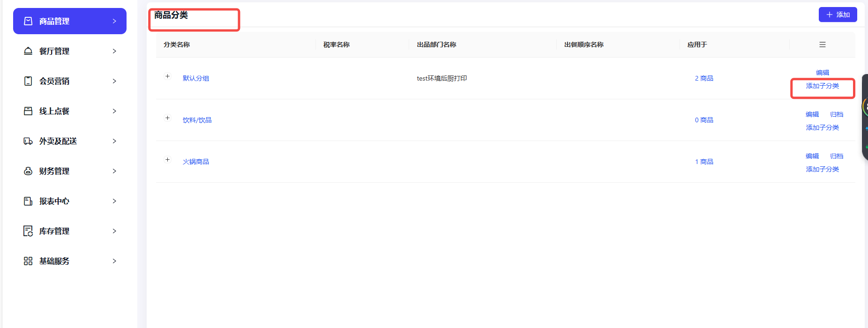Open the 线上点餐 sidebar menu
Image resolution: width=868 pixels, height=328 pixels.
[70, 111]
